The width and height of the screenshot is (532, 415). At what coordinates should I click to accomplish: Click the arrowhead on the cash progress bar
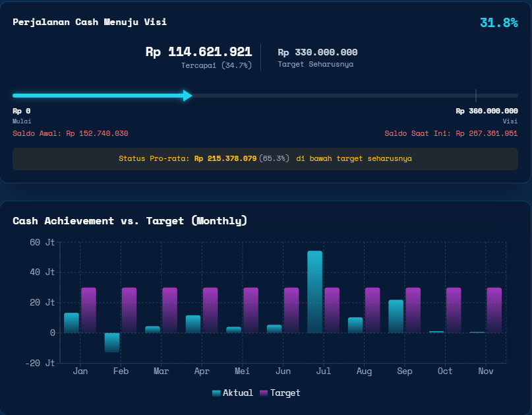pyautogui.click(x=188, y=96)
